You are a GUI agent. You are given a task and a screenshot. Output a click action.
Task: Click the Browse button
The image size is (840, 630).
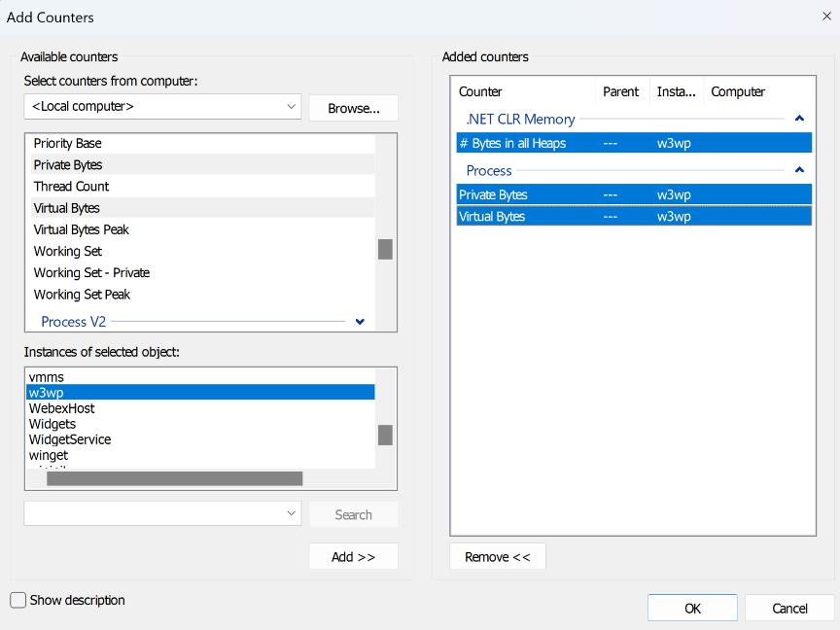pos(353,107)
